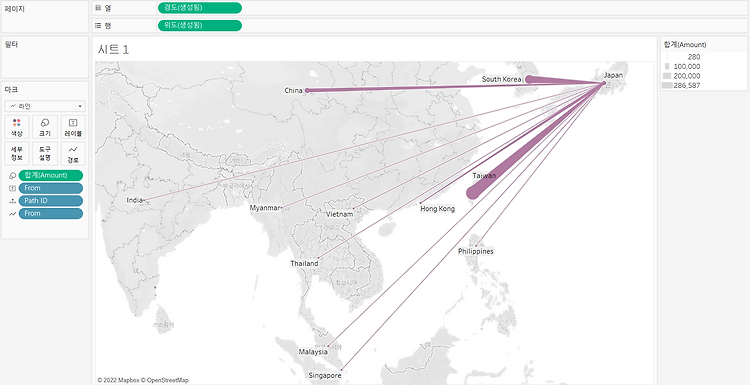Open the 크기 size mark button

pyautogui.click(x=45, y=127)
